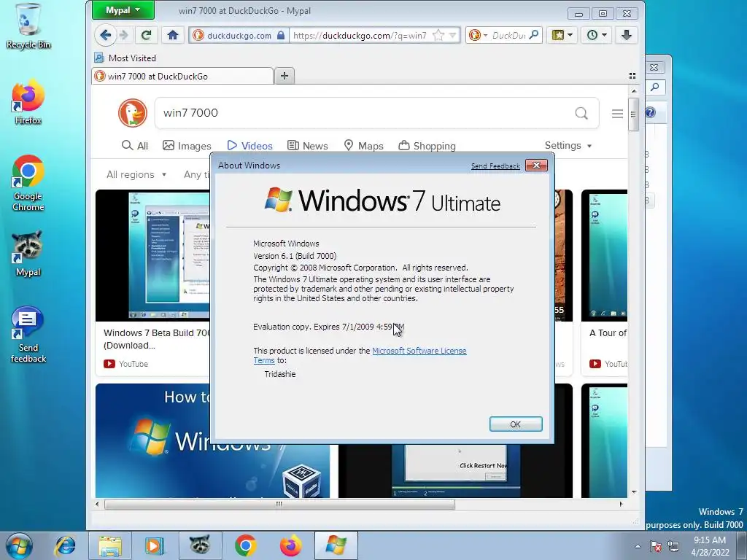747x560 pixels.
Task: Reload the page with the refresh icon
Action: (x=146, y=35)
